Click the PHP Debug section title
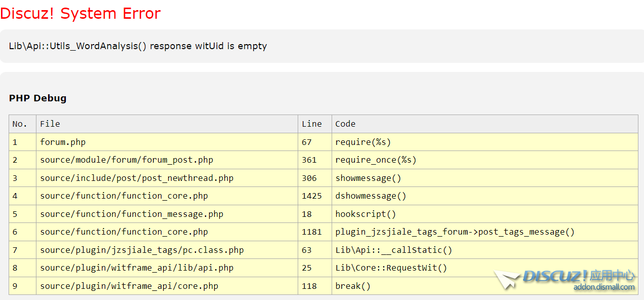Image resolution: width=644 pixels, height=300 pixels. pyautogui.click(x=37, y=98)
